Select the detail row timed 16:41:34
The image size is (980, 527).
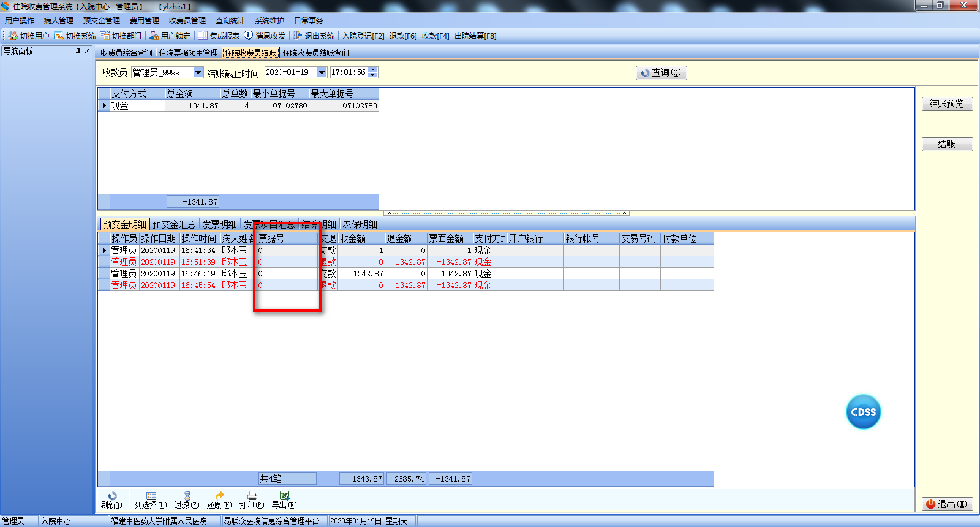(405, 250)
